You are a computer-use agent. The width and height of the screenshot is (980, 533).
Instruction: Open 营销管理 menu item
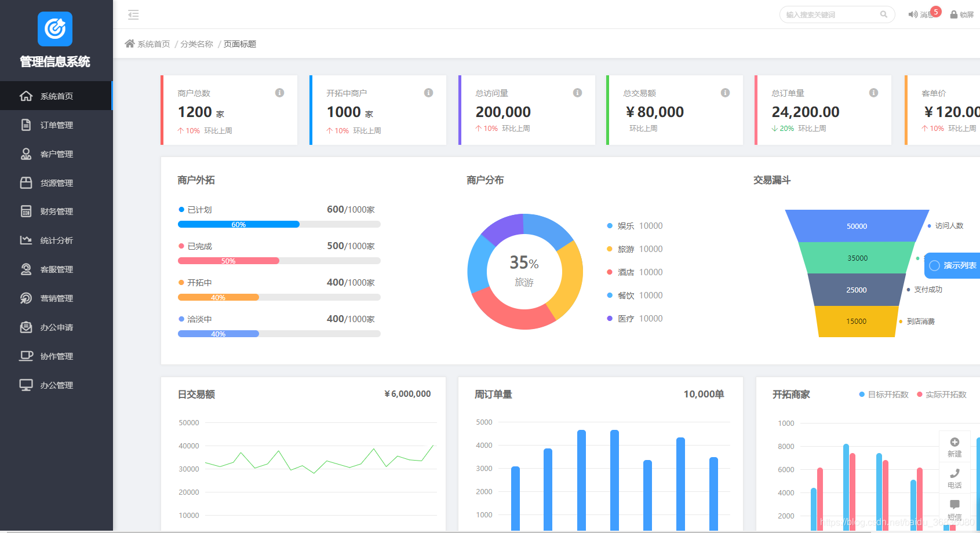point(56,298)
